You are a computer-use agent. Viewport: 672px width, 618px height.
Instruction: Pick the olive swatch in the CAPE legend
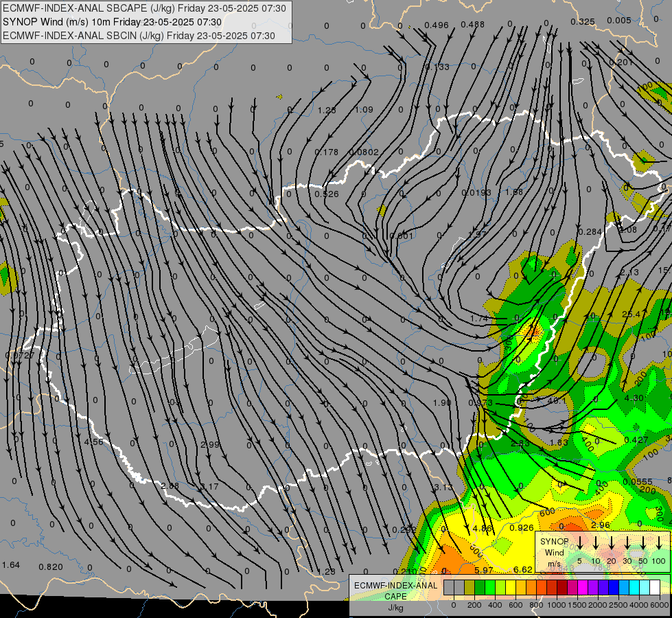470,587
